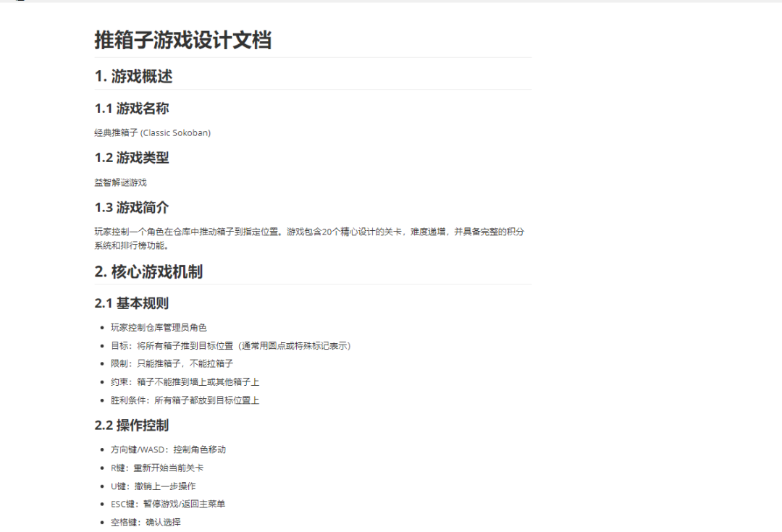Click the title 推箱子游戏设计文档
Screen dimensions: 782x532
(x=182, y=40)
